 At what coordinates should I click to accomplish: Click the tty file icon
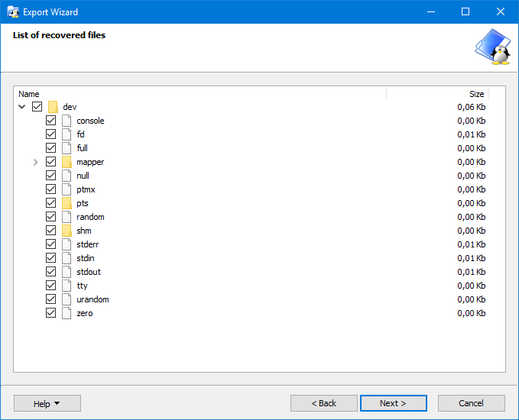point(66,286)
